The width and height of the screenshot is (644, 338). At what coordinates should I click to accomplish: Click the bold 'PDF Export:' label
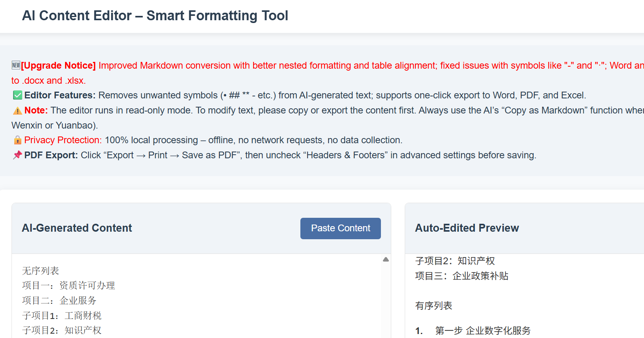51,155
